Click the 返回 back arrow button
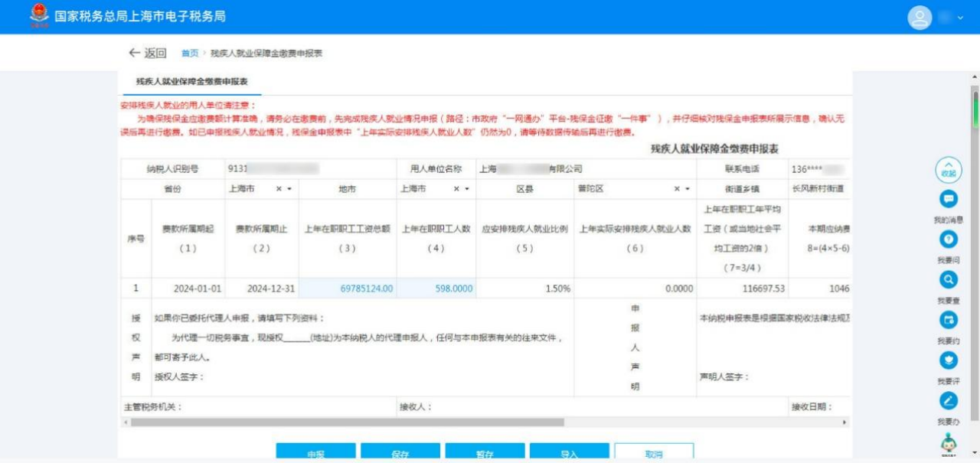This screenshot has width=980, height=463. click(x=147, y=53)
